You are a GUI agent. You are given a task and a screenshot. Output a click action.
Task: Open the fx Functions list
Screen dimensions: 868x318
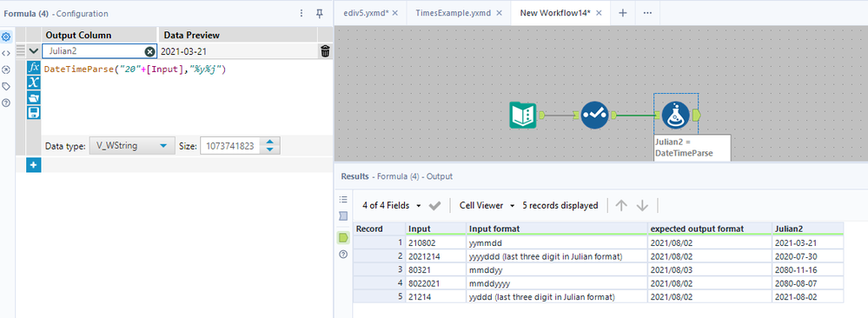33,68
